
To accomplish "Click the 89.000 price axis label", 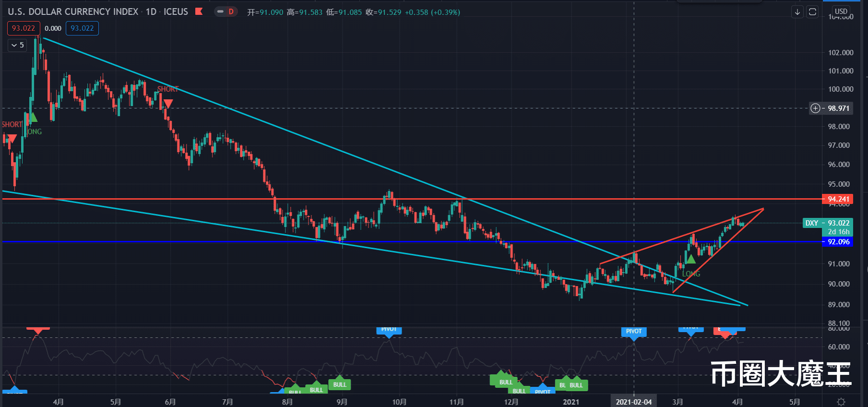I will click(x=839, y=304).
